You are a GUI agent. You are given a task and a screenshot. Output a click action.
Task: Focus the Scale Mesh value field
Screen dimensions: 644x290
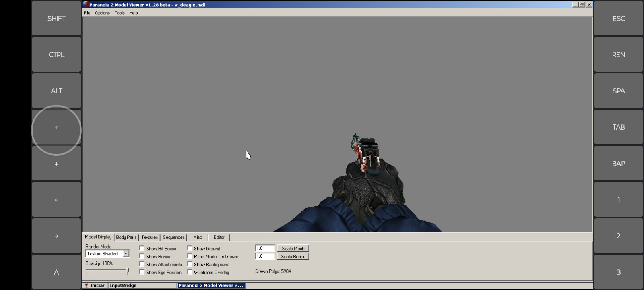coord(265,248)
